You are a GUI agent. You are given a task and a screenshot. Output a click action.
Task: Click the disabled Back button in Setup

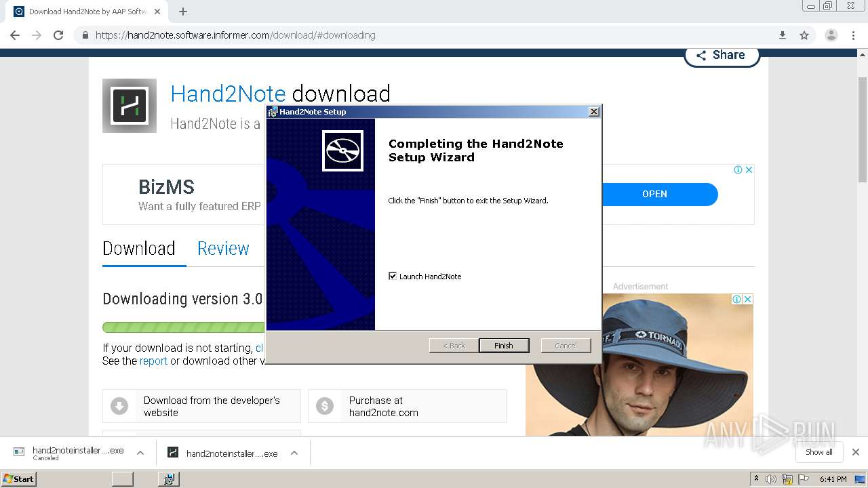[454, 346]
